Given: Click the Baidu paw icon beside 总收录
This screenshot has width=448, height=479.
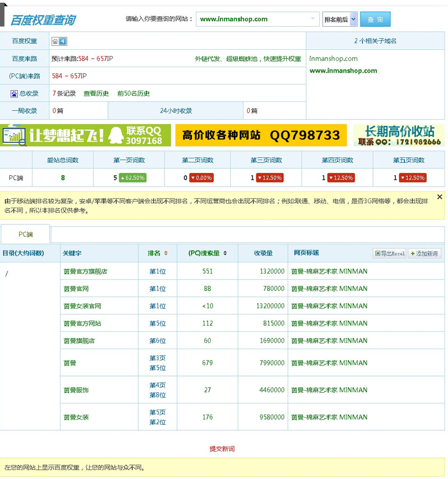Looking at the screenshot, I should [x=15, y=93].
